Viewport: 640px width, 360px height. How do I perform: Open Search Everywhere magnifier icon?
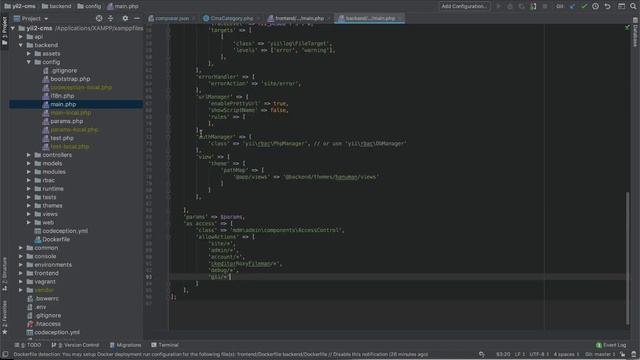633,6
